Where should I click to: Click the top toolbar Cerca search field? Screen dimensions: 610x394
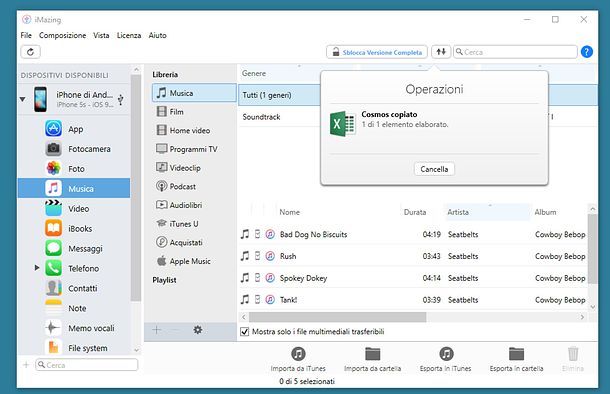coord(515,52)
